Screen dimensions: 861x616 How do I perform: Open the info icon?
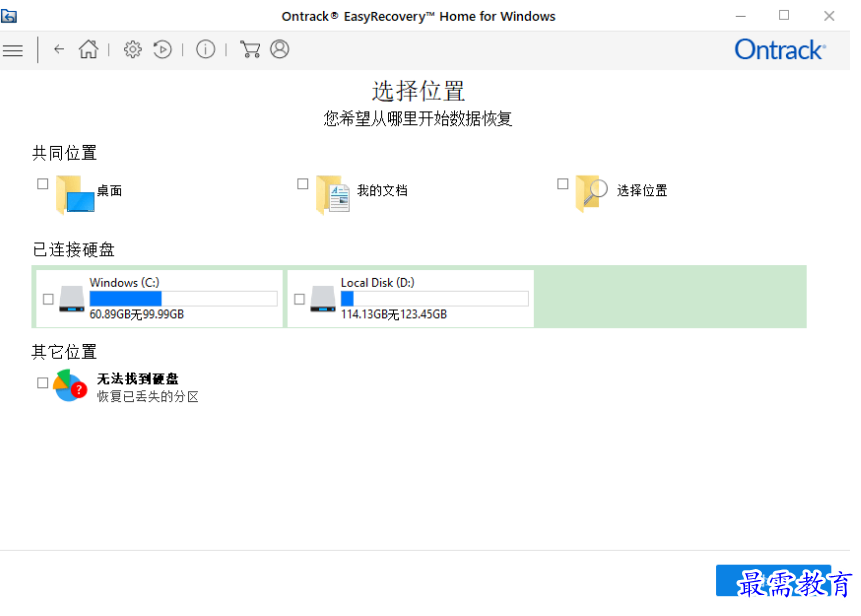205,49
